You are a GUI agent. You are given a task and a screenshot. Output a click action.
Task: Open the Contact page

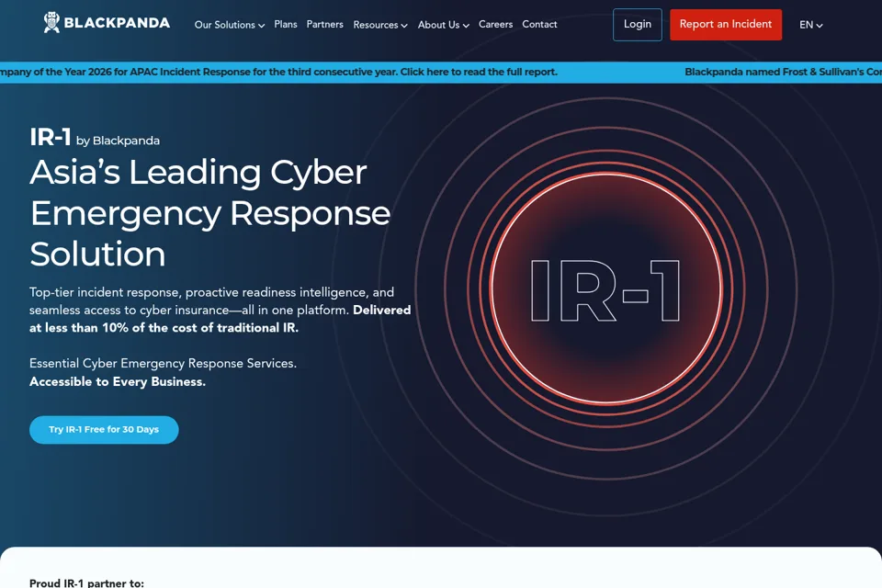click(x=539, y=24)
